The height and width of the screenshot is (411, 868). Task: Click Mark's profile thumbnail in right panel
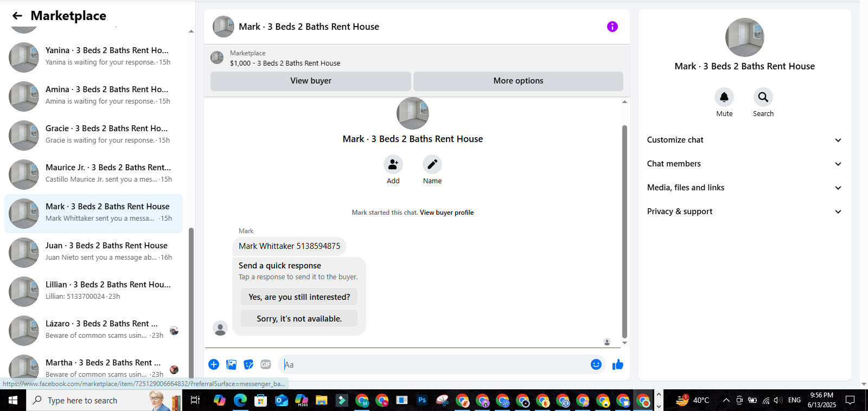744,37
